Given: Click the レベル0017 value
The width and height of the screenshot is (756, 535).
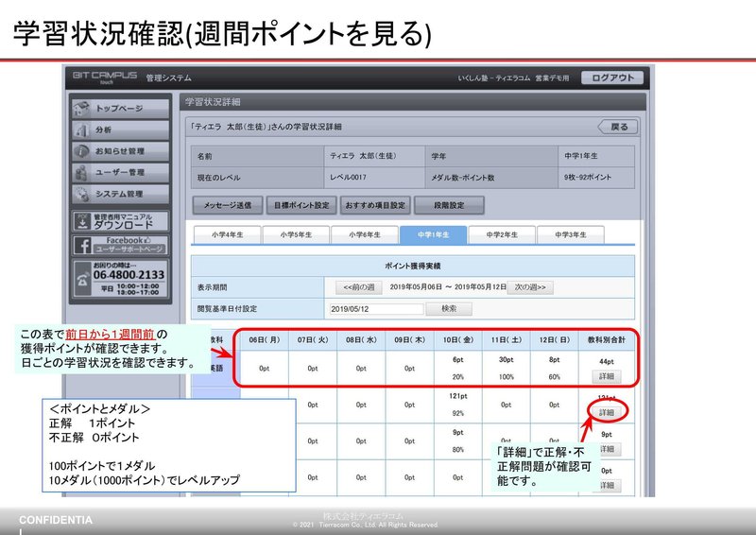Looking at the screenshot, I should click(348, 178).
